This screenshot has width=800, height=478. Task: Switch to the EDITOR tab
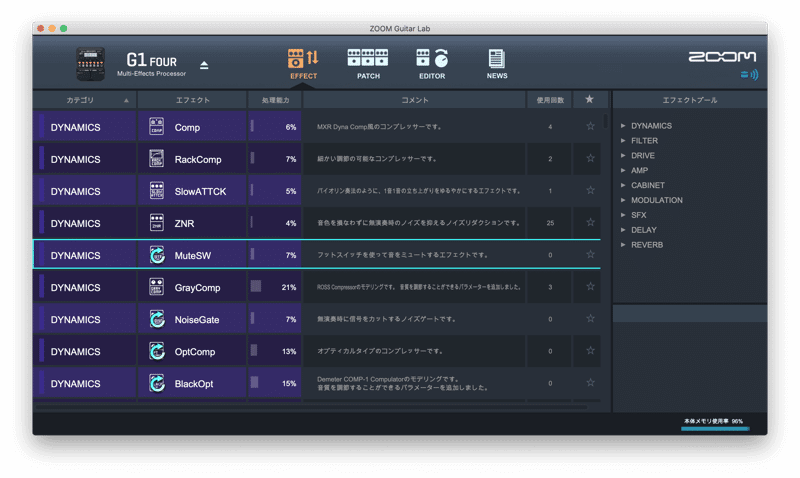click(x=432, y=64)
